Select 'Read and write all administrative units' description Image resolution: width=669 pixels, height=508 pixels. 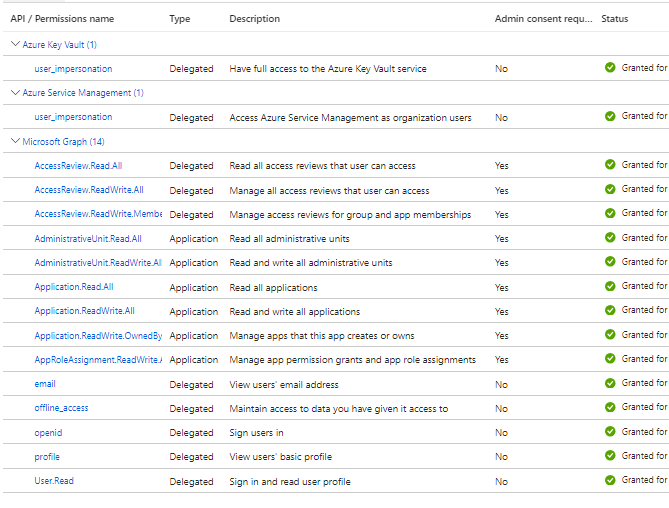311,263
